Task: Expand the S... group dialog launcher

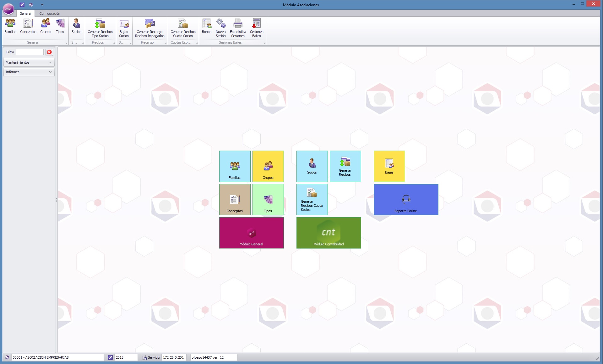Action: coord(83,43)
